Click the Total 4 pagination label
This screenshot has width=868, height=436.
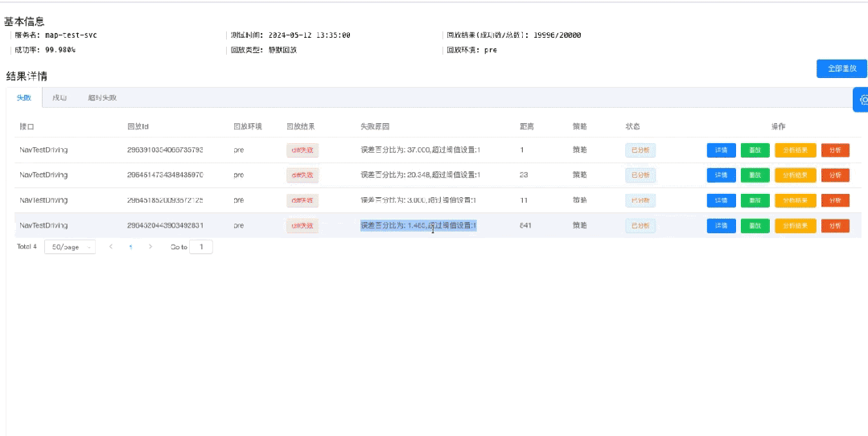pos(27,247)
